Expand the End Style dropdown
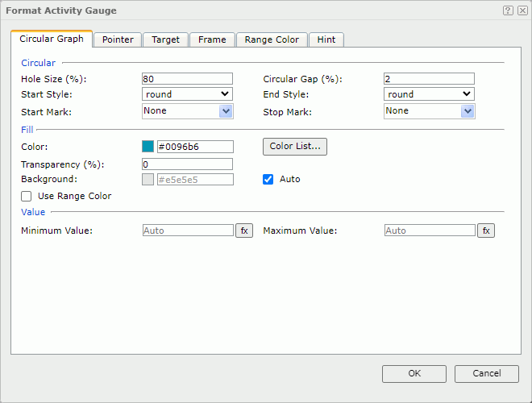The height and width of the screenshot is (403, 532). (x=429, y=94)
